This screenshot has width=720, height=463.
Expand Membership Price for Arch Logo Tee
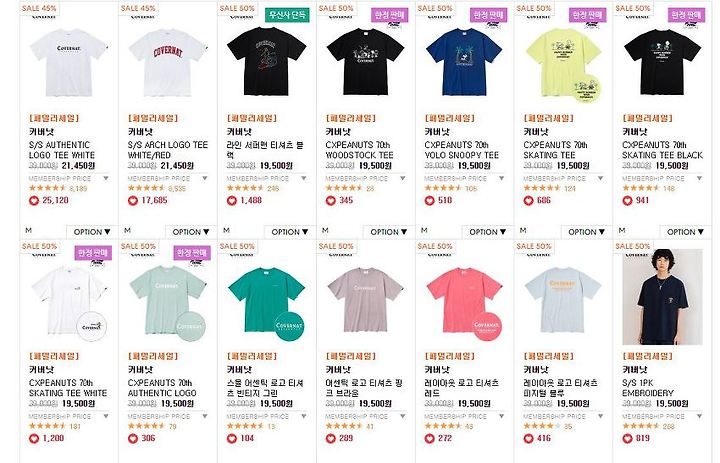(x=205, y=178)
